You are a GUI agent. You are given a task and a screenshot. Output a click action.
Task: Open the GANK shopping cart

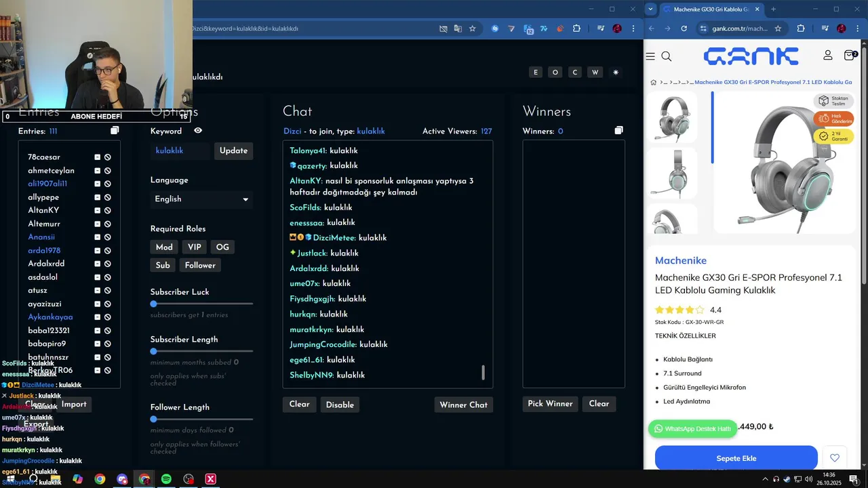pos(850,56)
